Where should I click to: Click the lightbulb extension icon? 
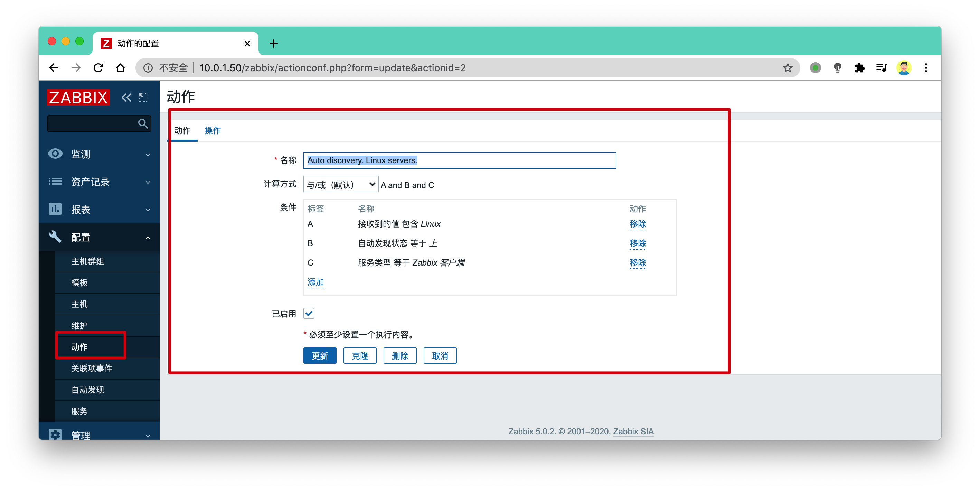click(837, 68)
